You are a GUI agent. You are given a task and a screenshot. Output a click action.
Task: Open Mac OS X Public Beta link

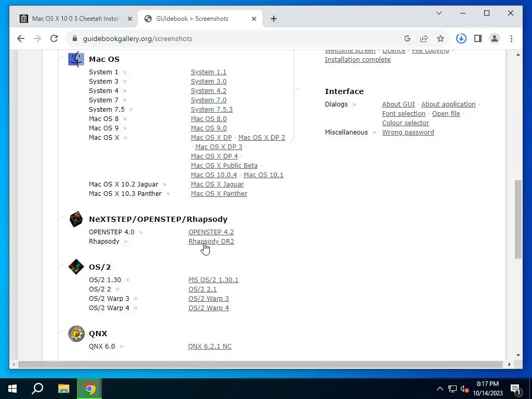(224, 166)
